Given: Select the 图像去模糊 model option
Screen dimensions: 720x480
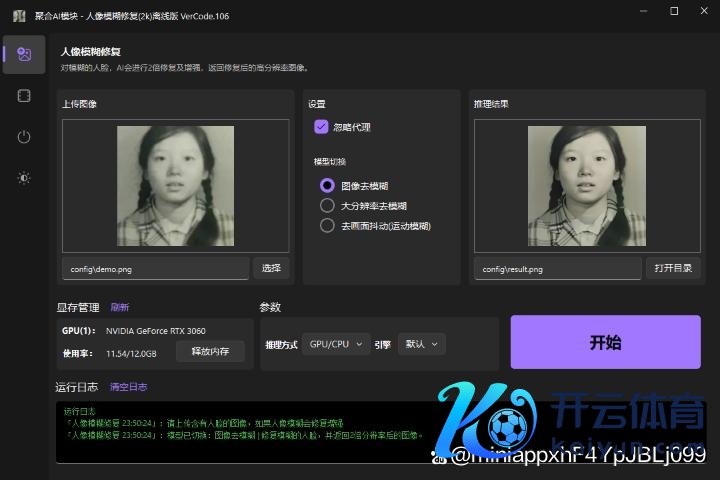Looking at the screenshot, I should [x=327, y=185].
